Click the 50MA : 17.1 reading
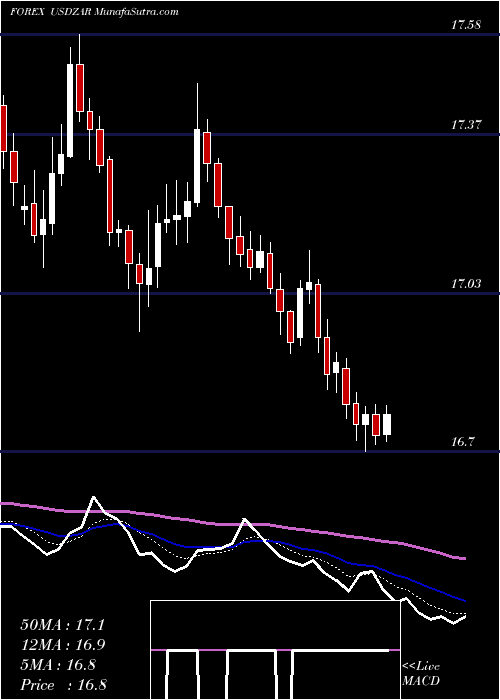This screenshot has width=500, height=700. click(x=62, y=625)
